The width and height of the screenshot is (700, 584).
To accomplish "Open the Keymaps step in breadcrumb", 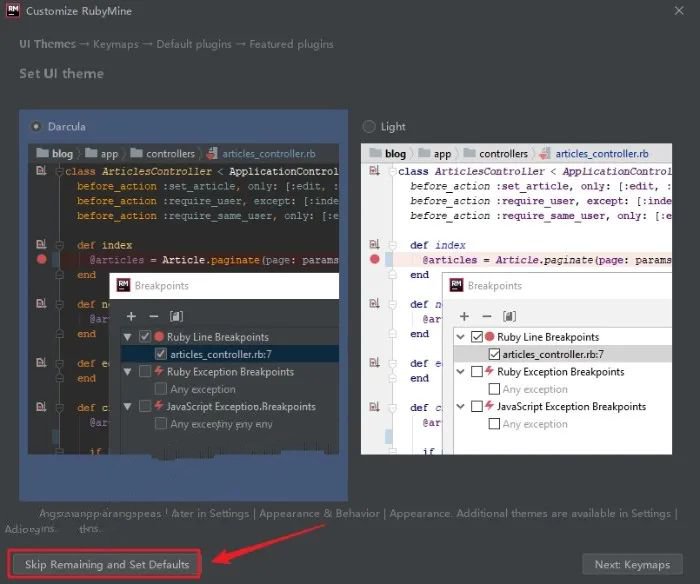I will tap(116, 44).
